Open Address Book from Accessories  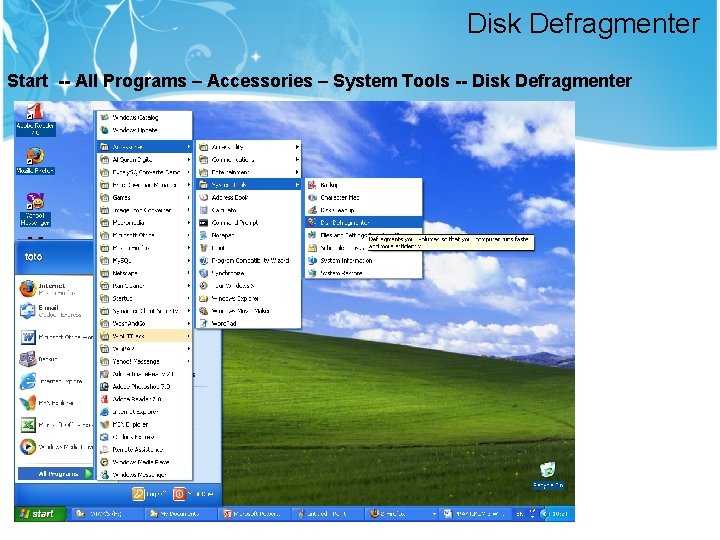pos(249,197)
